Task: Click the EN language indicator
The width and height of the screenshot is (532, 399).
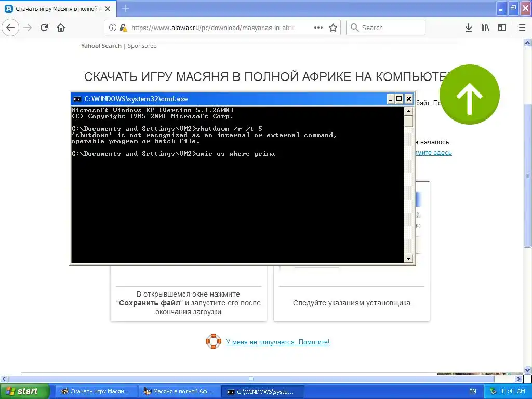Action: pyautogui.click(x=473, y=391)
